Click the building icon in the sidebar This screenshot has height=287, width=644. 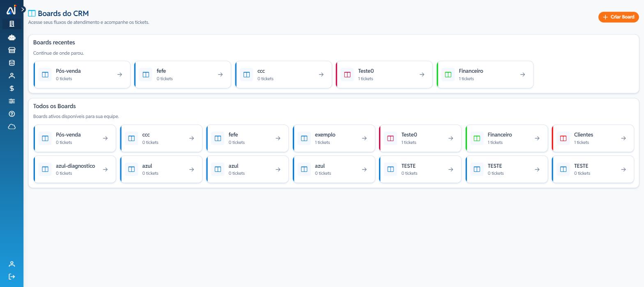point(11,24)
